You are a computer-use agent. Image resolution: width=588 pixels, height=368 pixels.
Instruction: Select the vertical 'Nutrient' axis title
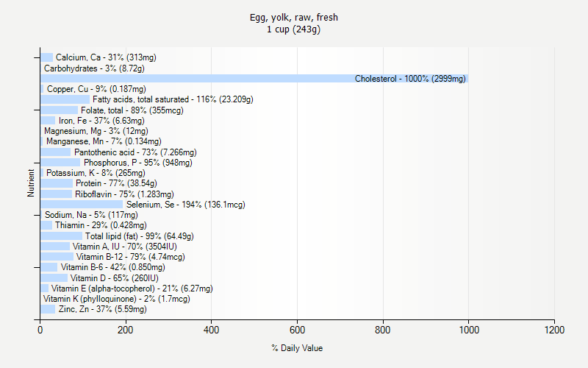pos(31,183)
